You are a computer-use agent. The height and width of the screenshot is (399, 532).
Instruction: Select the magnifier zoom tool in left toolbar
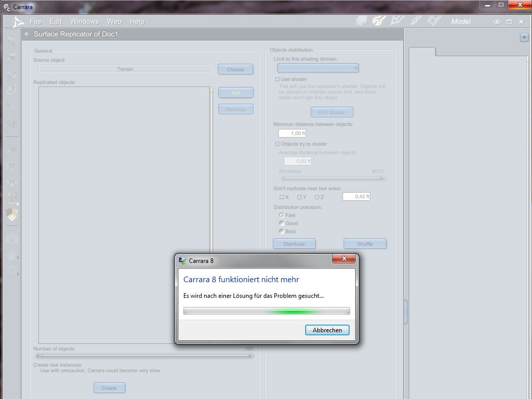(x=12, y=271)
